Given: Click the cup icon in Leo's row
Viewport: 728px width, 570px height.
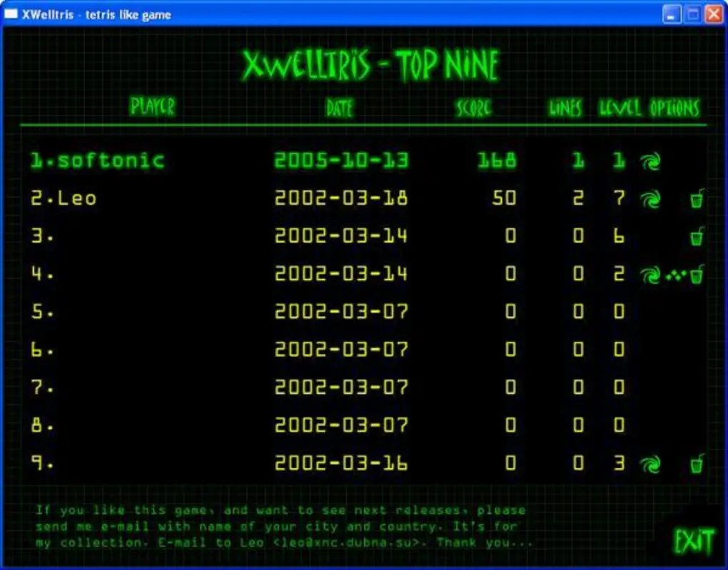Looking at the screenshot, I should click(697, 200).
